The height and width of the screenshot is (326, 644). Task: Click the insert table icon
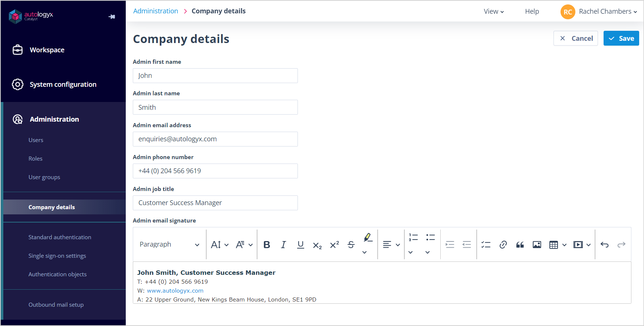pyautogui.click(x=553, y=245)
